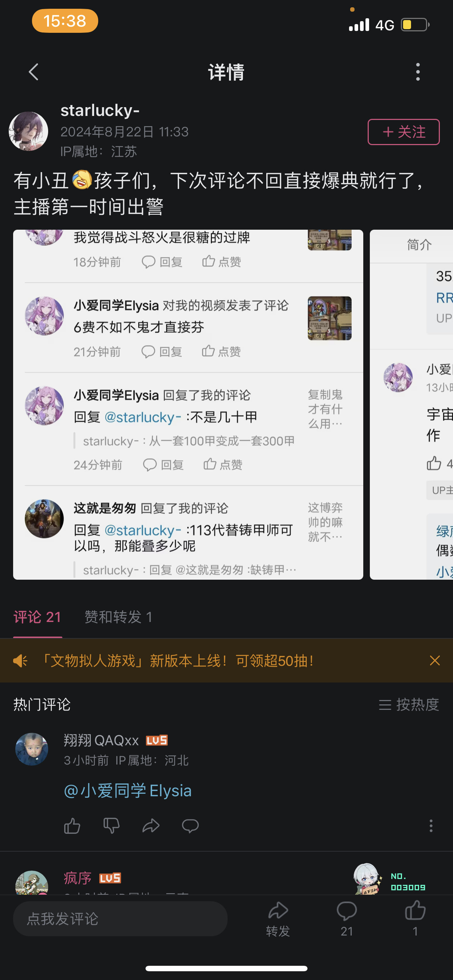Tap the bottom comment icon showing 21
This screenshot has width=453, height=980.
[x=346, y=919]
